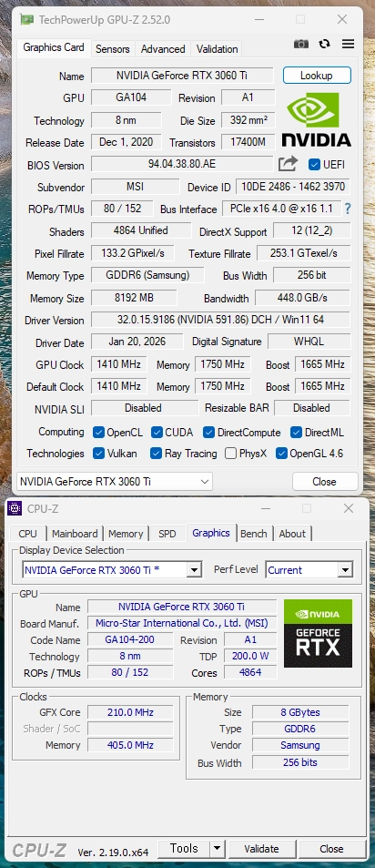Click the WHQL Digital Signature value
The width and height of the screenshot is (375, 868).
pyautogui.click(x=309, y=342)
